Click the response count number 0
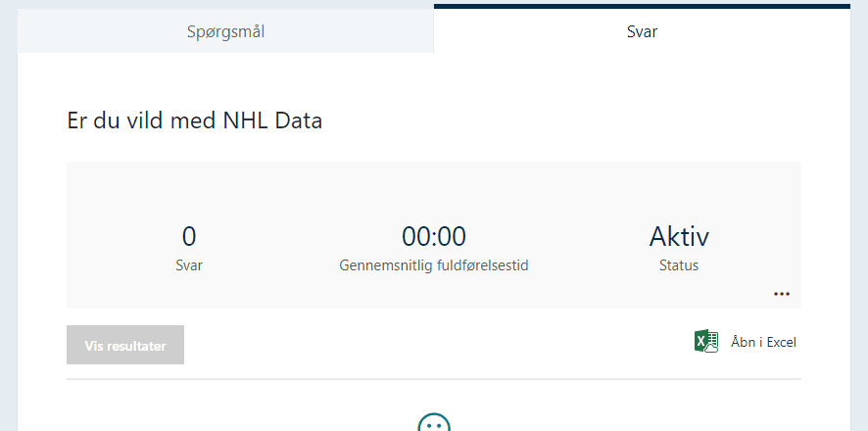The image size is (868, 431). pos(189,236)
